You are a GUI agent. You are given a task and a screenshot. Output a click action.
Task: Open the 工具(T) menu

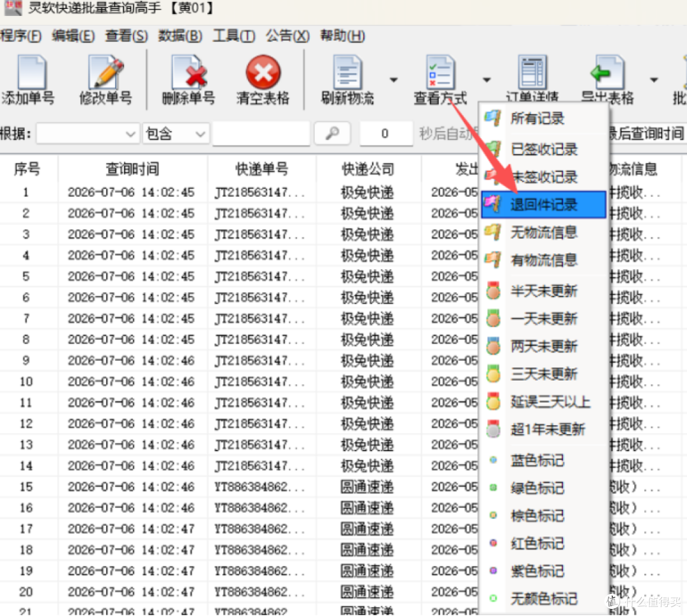pyautogui.click(x=233, y=36)
